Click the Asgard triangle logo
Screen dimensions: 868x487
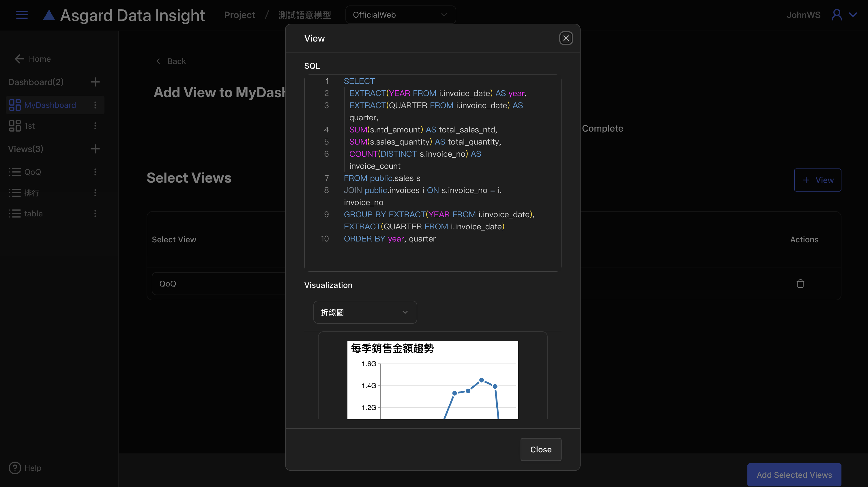pos(49,15)
